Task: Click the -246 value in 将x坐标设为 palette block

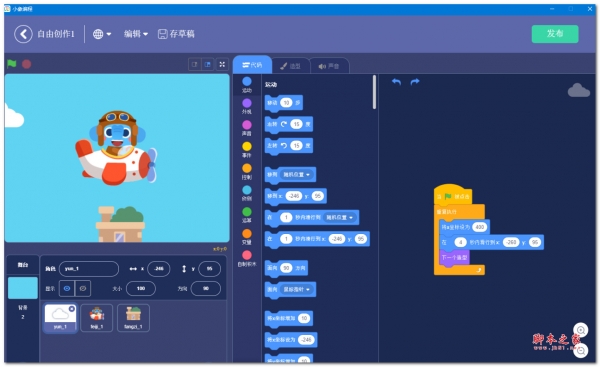Action: tap(306, 340)
